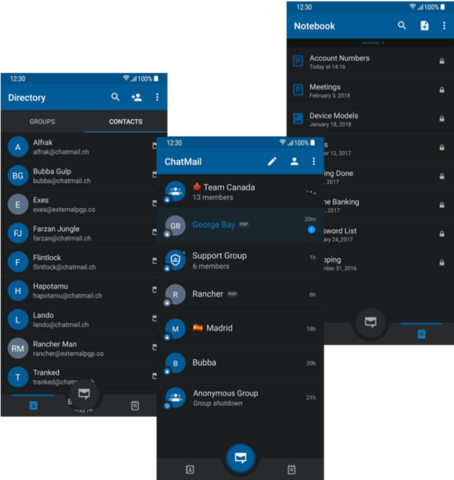
Task: Expand the ChatMail three-dot menu
Action: (314, 161)
